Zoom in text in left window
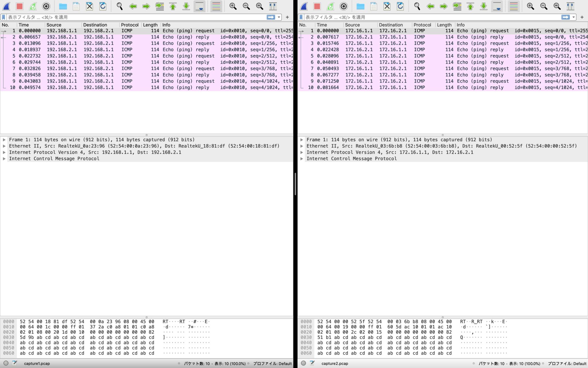588x368 pixels. coord(233,6)
